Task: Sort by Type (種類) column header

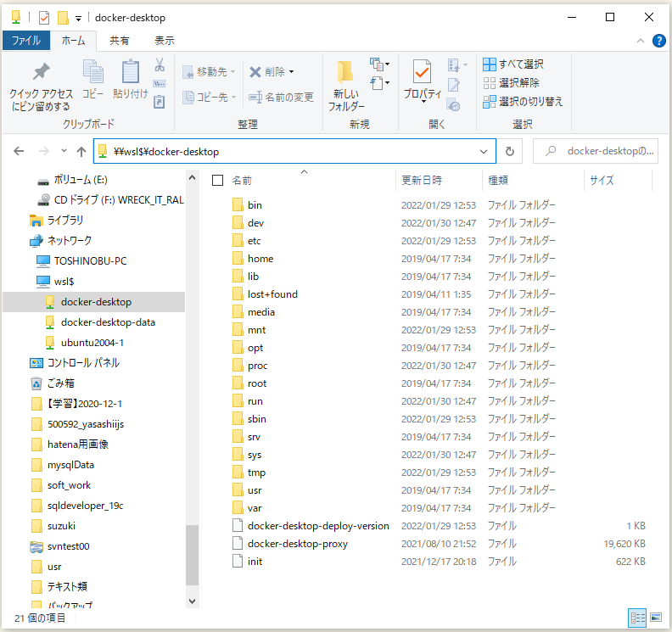Action: [498, 181]
